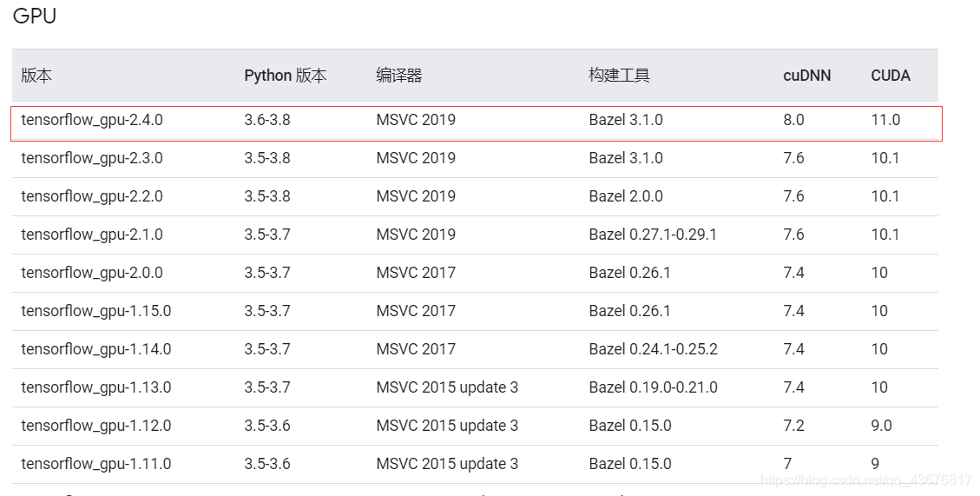Click CUDA 10 in tensorflow_gpu-1.13.0 row

pyautogui.click(x=879, y=387)
